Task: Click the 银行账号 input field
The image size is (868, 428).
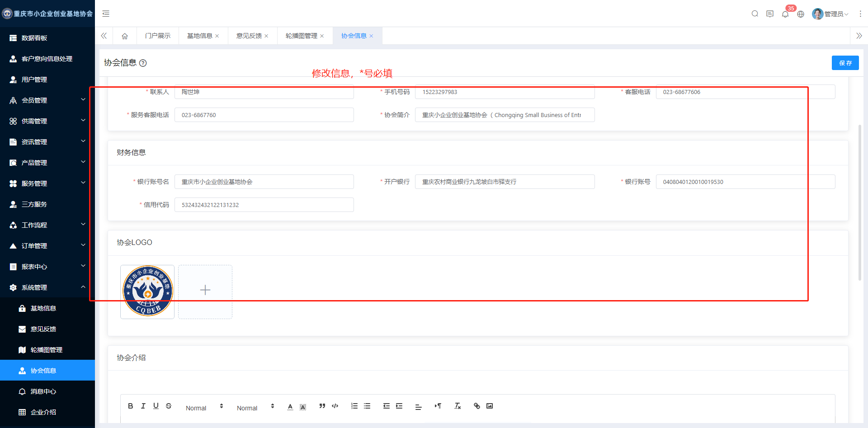Action: pyautogui.click(x=745, y=182)
